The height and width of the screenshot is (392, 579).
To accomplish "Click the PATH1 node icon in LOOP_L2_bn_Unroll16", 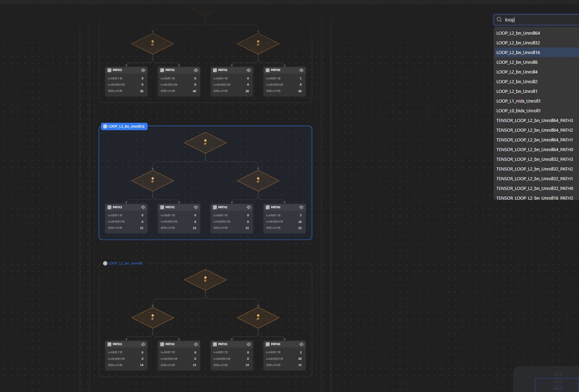I will [215, 207].
